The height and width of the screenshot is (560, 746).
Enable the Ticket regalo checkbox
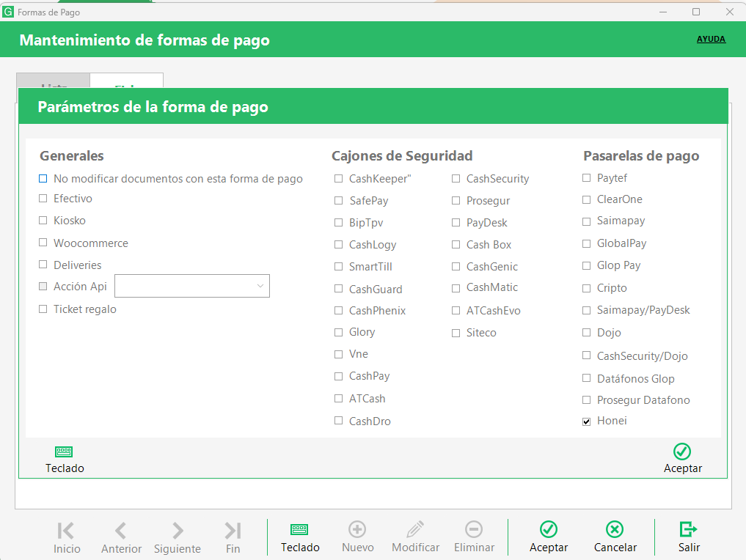[43, 309]
